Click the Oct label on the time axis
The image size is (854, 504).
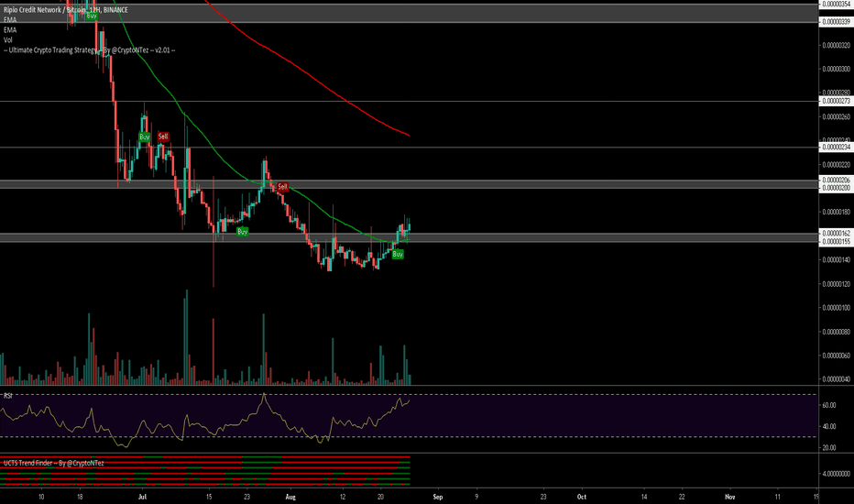(582, 497)
